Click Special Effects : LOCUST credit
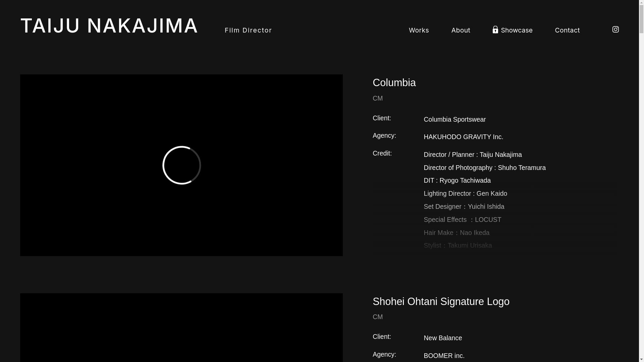644x362 pixels. pos(462,220)
